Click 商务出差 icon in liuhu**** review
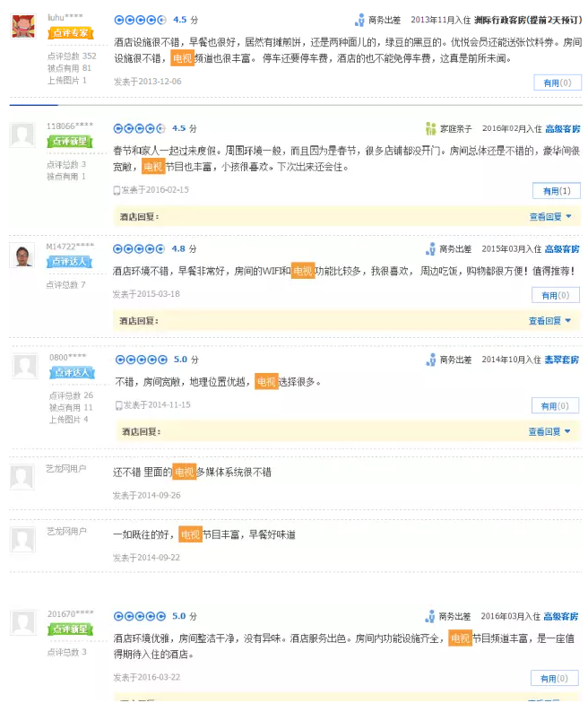The image size is (588, 703). click(359, 20)
